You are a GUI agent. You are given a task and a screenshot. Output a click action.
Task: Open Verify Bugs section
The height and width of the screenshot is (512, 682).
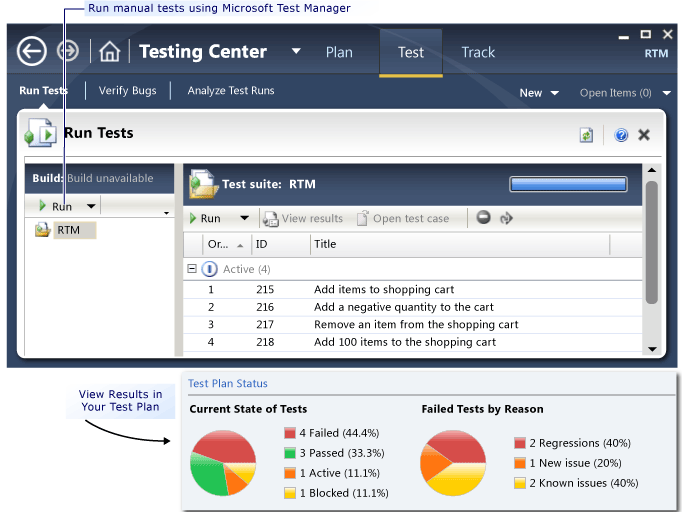pos(127,91)
